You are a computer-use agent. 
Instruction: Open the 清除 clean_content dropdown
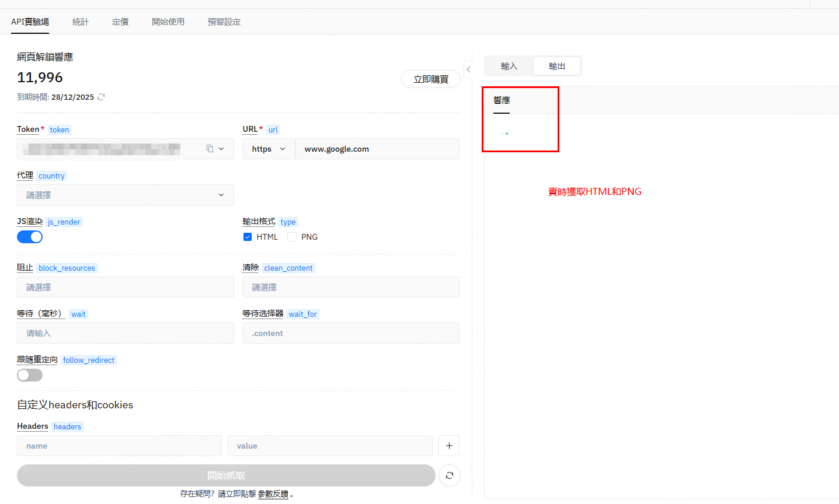[x=350, y=287]
